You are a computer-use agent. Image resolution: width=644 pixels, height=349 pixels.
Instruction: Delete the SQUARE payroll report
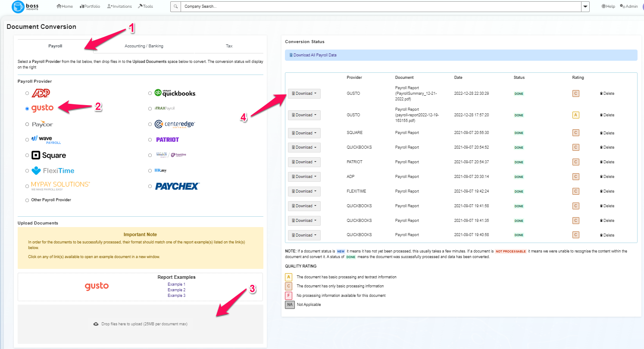(x=607, y=133)
